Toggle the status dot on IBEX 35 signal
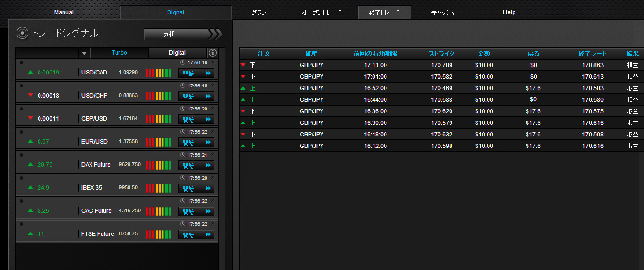 [x=21, y=178]
